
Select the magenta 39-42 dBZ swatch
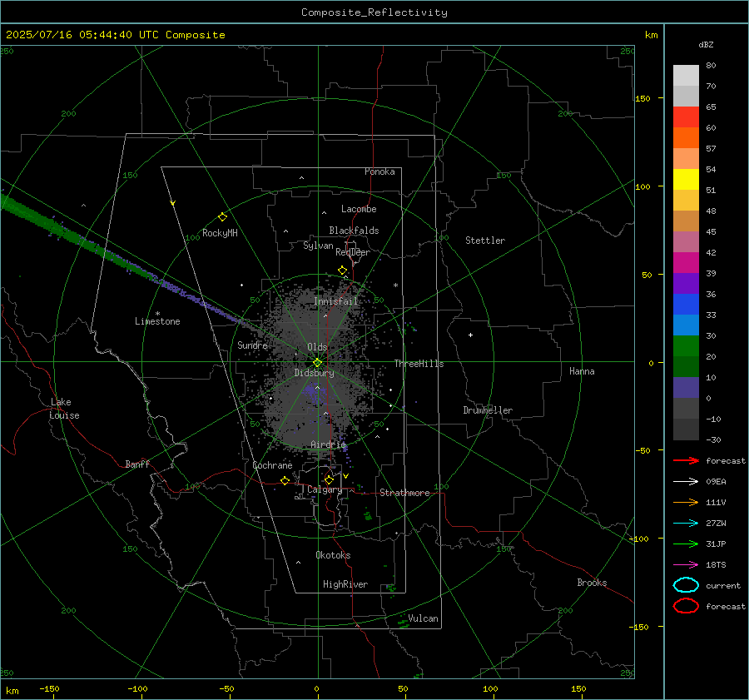point(686,263)
